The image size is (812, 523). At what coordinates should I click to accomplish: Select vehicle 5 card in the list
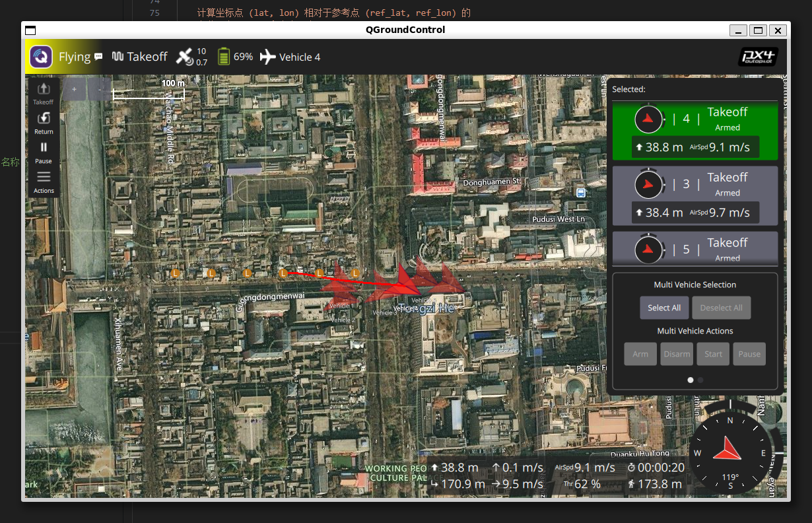tap(695, 248)
